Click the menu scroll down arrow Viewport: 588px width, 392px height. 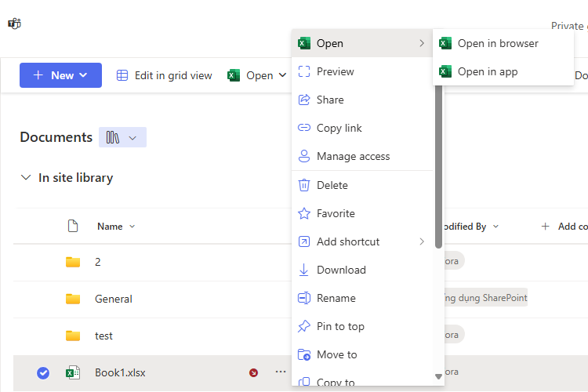(438, 376)
